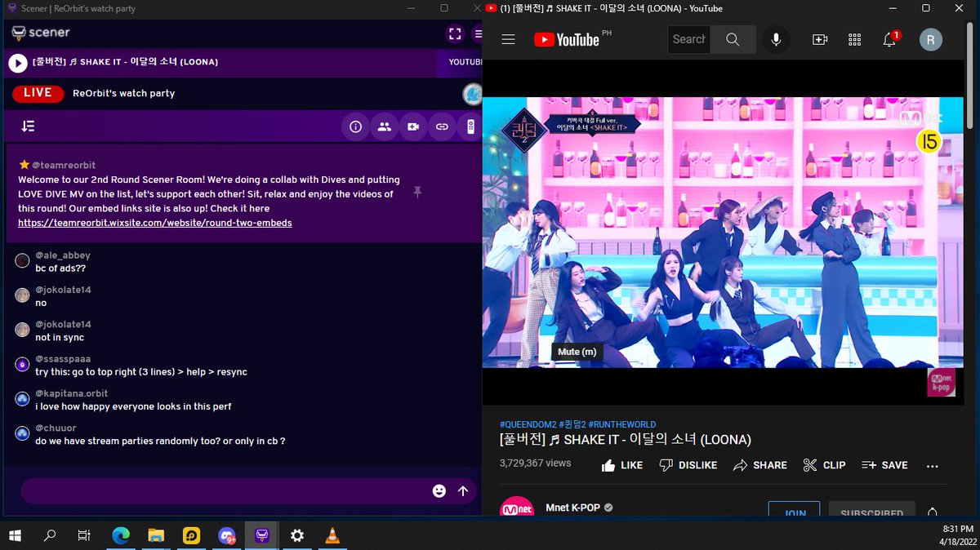This screenshot has width=980, height=550.
Task: Open File Explorer from taskbar
Action: 156,535
